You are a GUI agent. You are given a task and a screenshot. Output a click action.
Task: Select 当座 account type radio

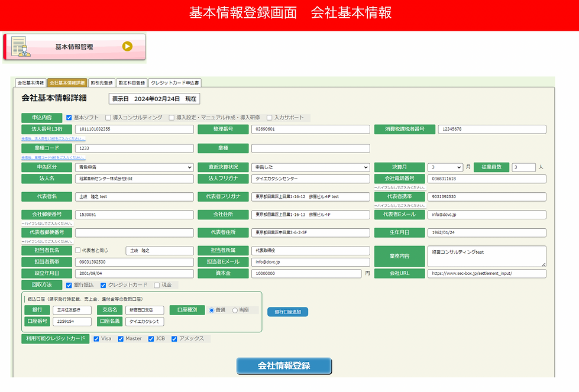[235, 310]
